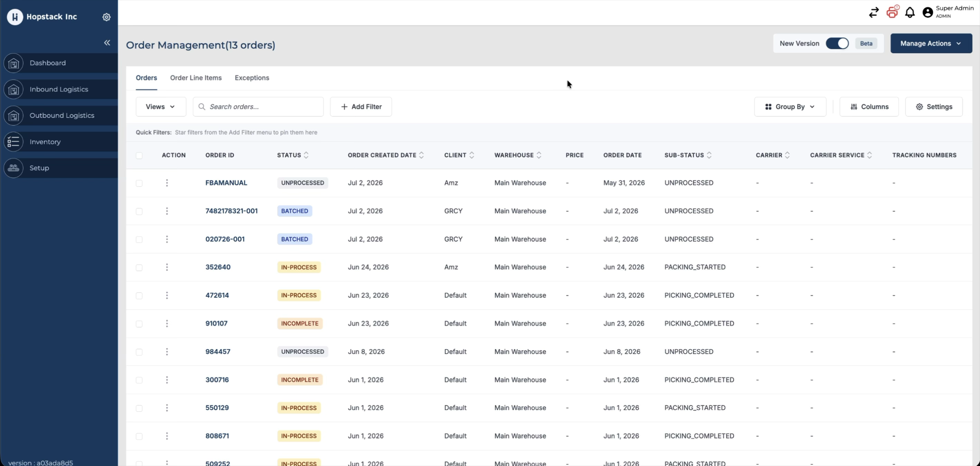Screen dimensions: 980x466
Task: Click the swap arrows icon in header
Action: pos(874,12)
